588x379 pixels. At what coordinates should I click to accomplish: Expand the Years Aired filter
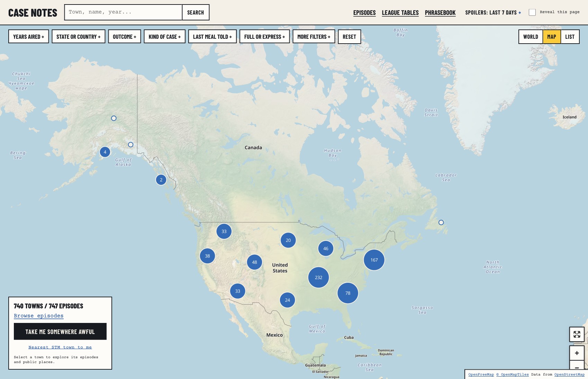pyautogui.click(x=29, y=37)
